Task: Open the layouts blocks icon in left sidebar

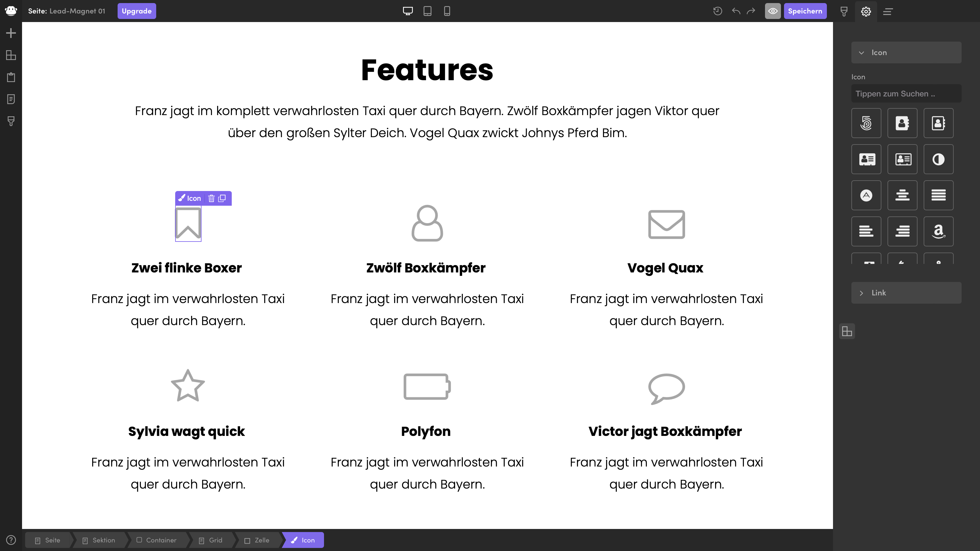Action: tap(11, 55)
